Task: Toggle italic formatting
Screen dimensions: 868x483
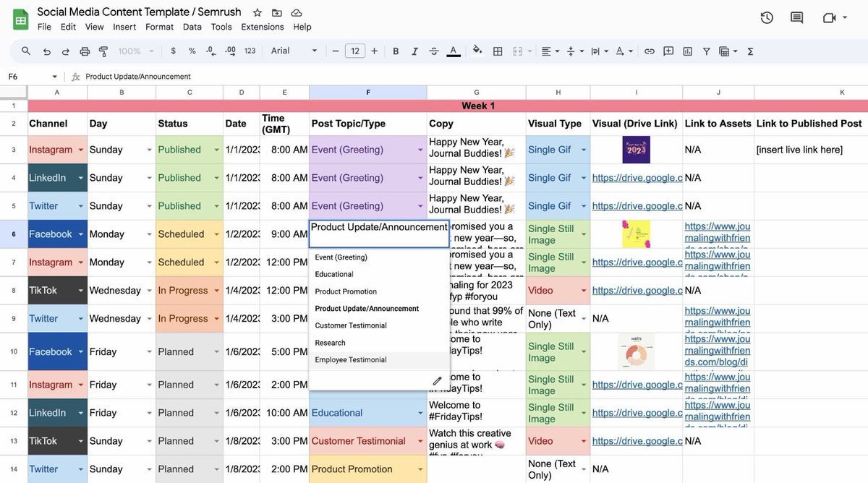Action: tap(414, 51)
